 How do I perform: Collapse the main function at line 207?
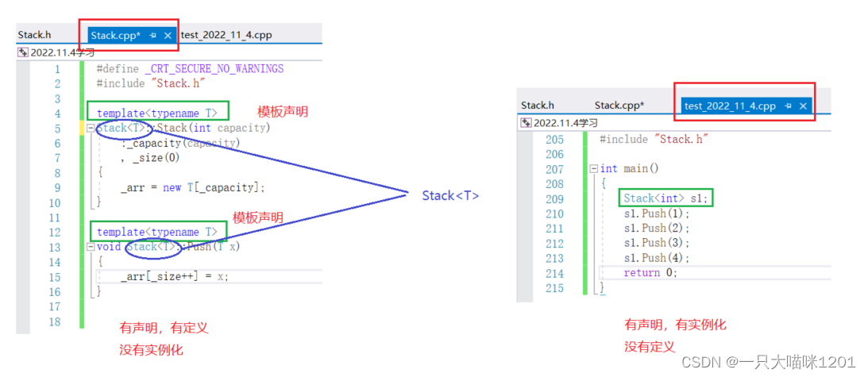click(x=594, y=169)
